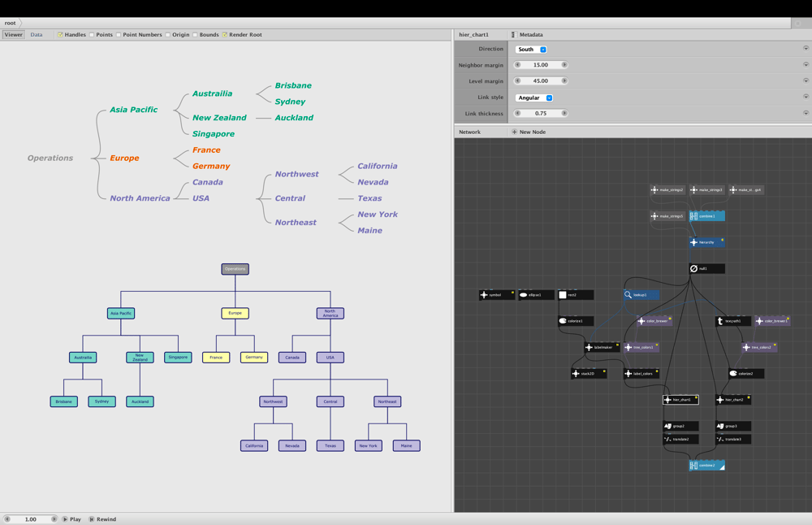Select the translate2 node

(x=680, y=439)
